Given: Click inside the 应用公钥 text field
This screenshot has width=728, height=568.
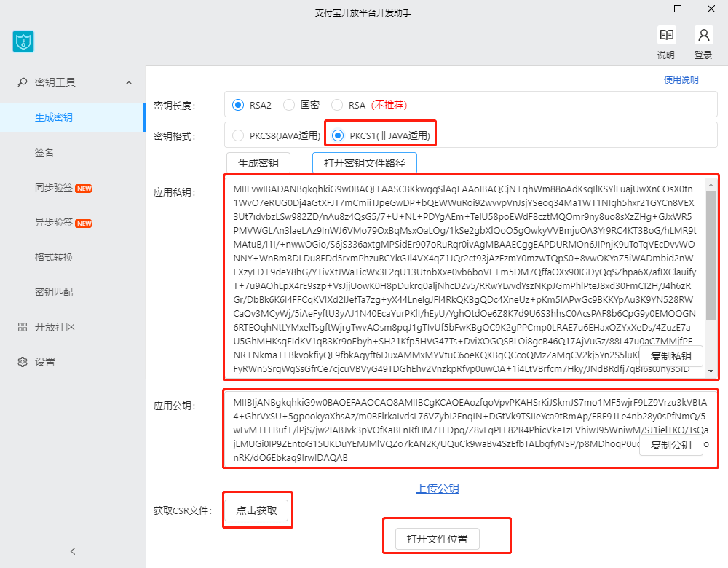Looking at the screenshot, I should coord(430,430).
